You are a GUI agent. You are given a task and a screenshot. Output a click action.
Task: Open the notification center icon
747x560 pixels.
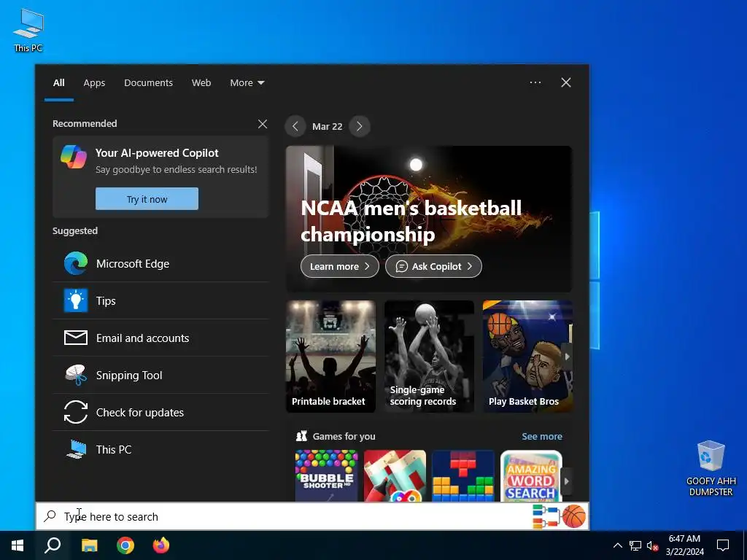[x=723, y=545]
